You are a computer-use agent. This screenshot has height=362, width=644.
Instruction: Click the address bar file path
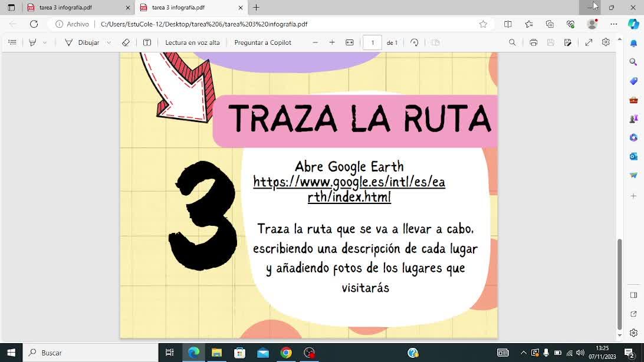[204, 24]
